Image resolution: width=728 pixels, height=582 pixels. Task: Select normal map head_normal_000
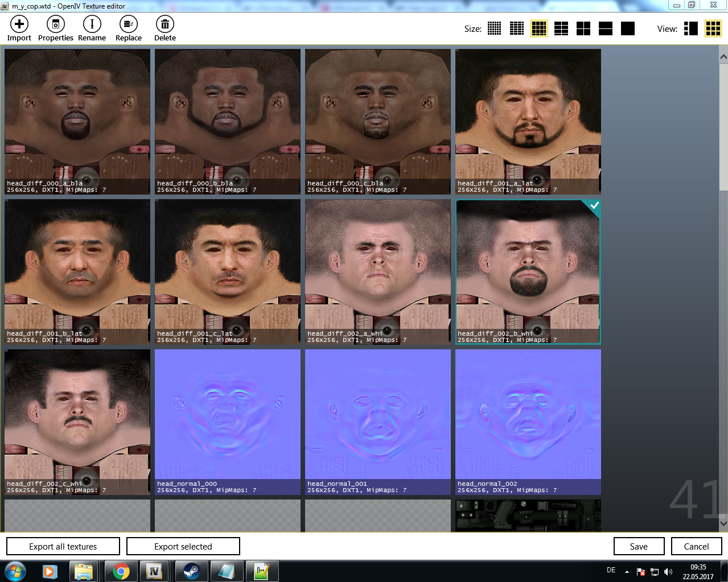[x=228, y=422]
